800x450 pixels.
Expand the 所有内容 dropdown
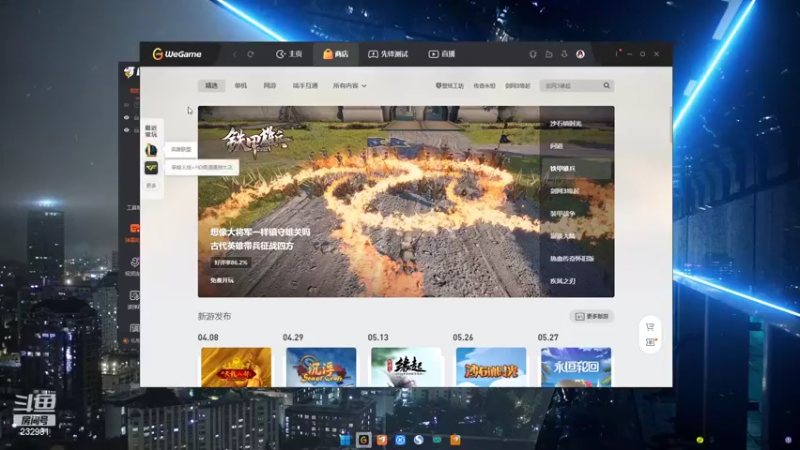(x=349, y=86)
